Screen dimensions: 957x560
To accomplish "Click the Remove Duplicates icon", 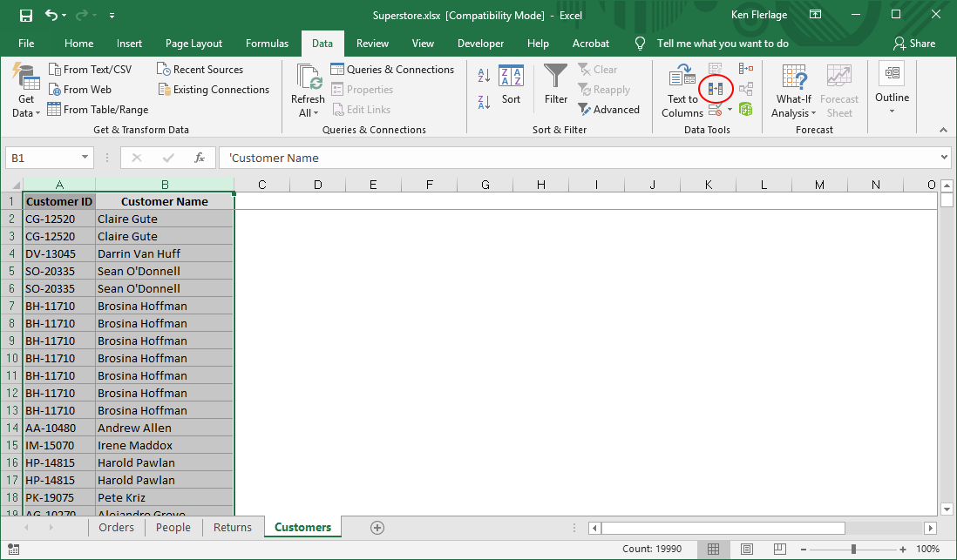I will (x=716, y=90).
